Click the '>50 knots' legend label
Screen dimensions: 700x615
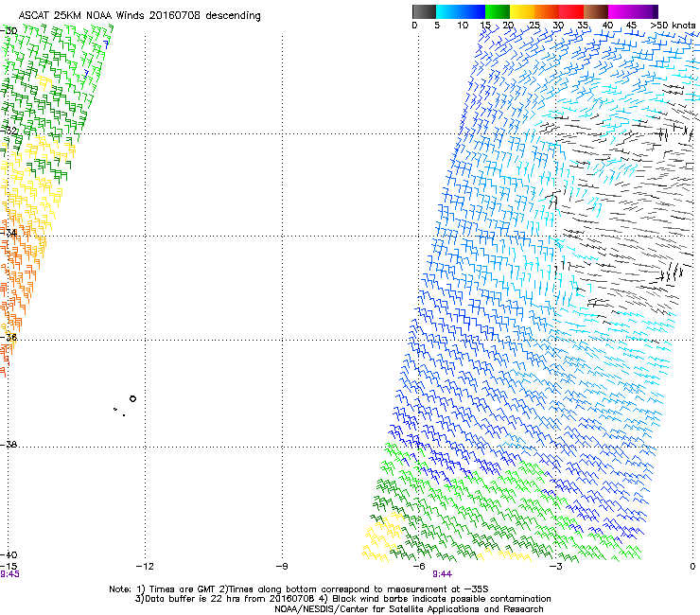pyautogui.click(x=673, y=26)
